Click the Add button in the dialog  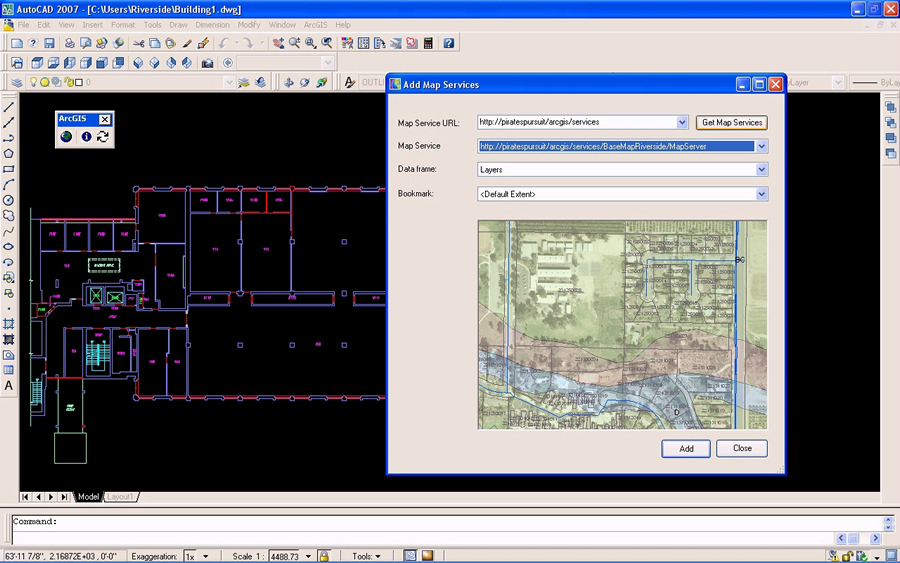pos(686,448)
